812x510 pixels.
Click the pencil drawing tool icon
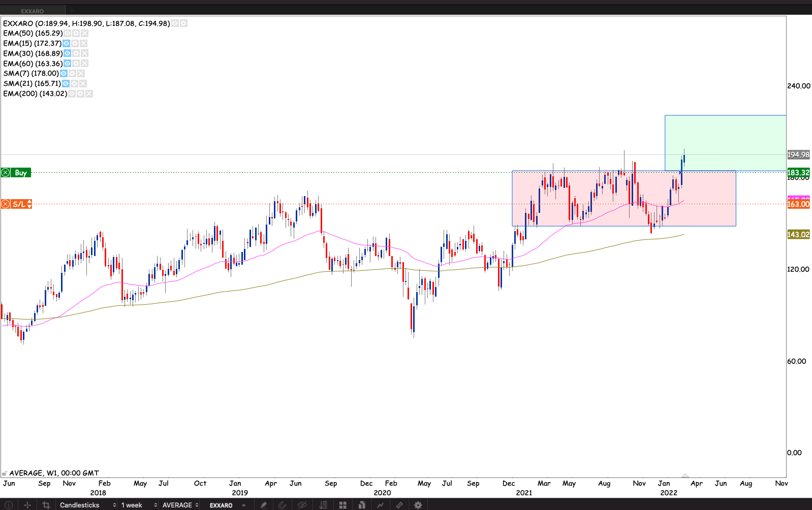tap(263, 505)
